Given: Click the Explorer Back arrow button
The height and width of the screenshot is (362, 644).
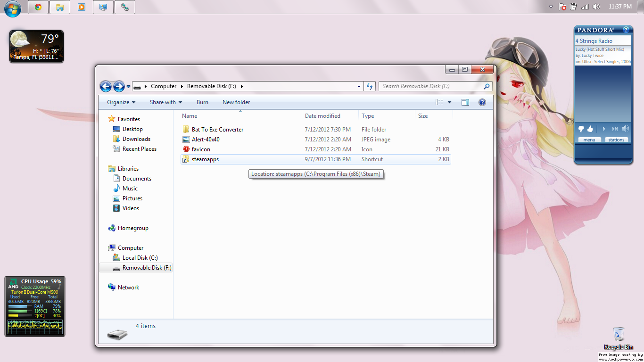Looking at the screenshot, I should click(106, 86).
